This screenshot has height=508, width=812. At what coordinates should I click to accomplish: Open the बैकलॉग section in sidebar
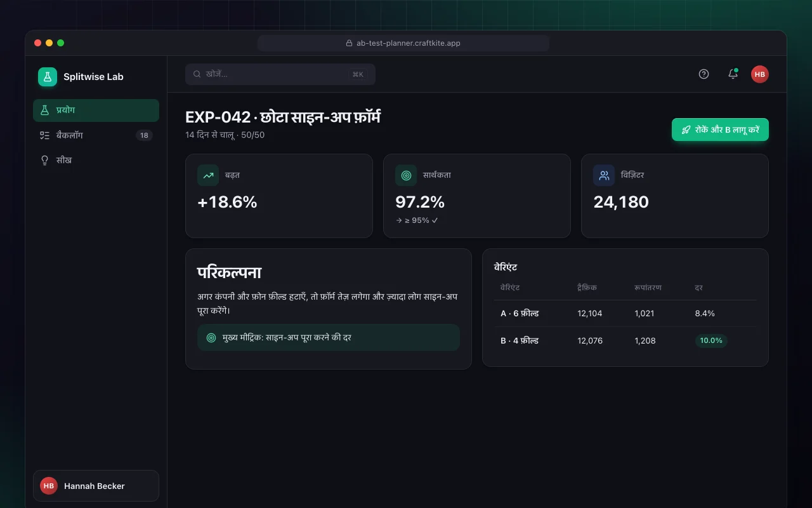[96, 135]
